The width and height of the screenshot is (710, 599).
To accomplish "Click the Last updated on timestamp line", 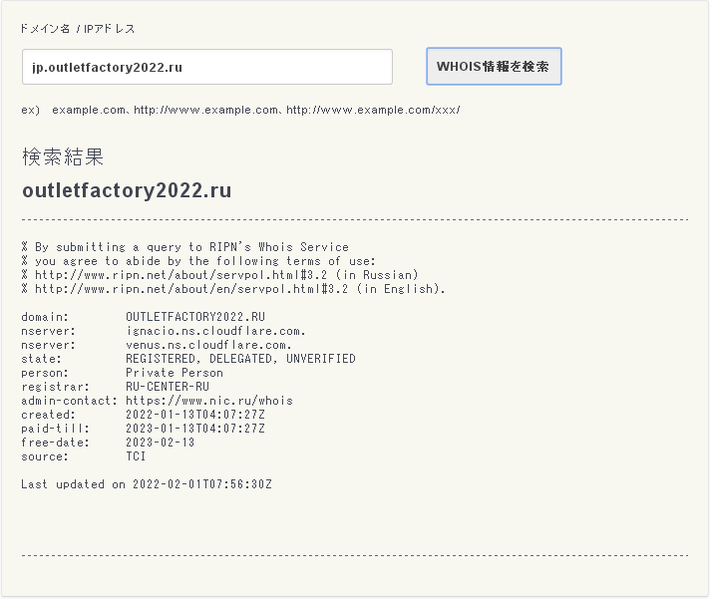I will pos(146,484).
